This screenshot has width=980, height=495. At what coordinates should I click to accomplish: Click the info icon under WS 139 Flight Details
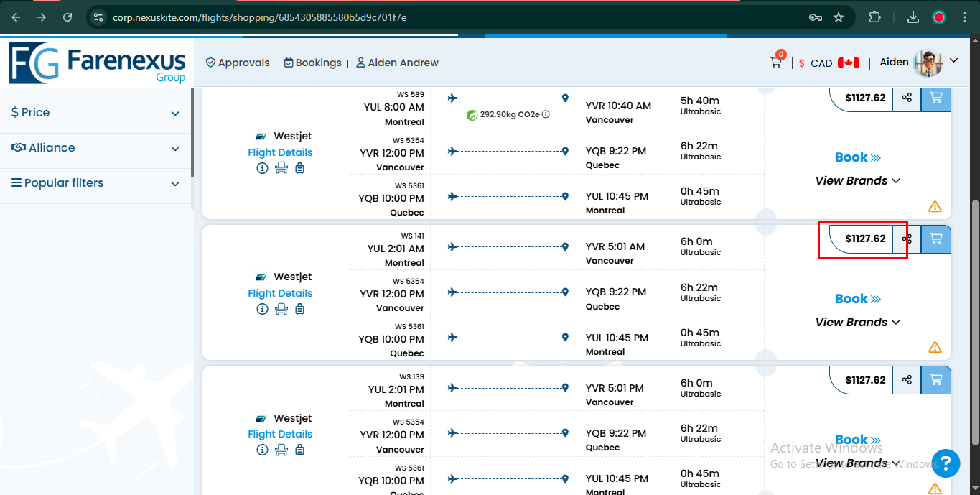[x=262, y=450]
